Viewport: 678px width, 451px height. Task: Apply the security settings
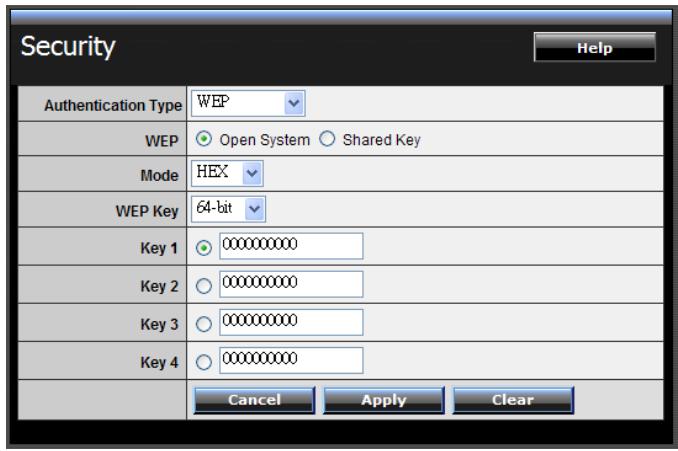pyautogui.click(x=384, y=400)
